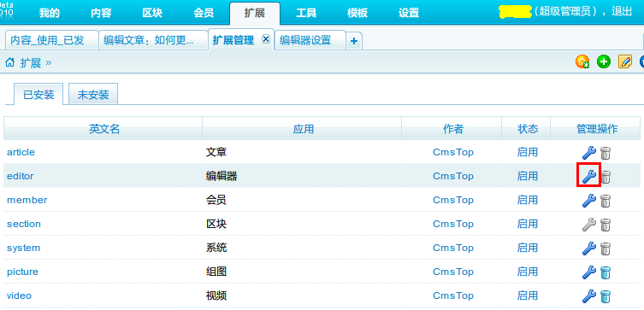Click the orange home shortcut icon
The image size is (644, 310).
582,62
